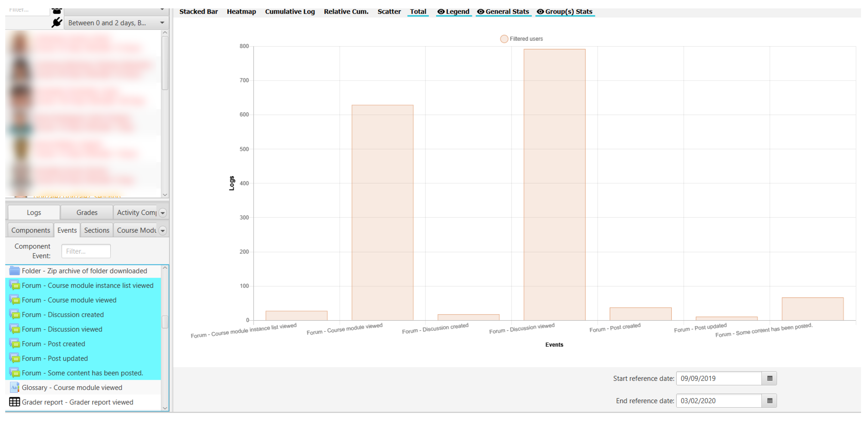868x422 pixels.
Task: Click the Glossary course module viewed icon
Action: (x=14, y=388)
